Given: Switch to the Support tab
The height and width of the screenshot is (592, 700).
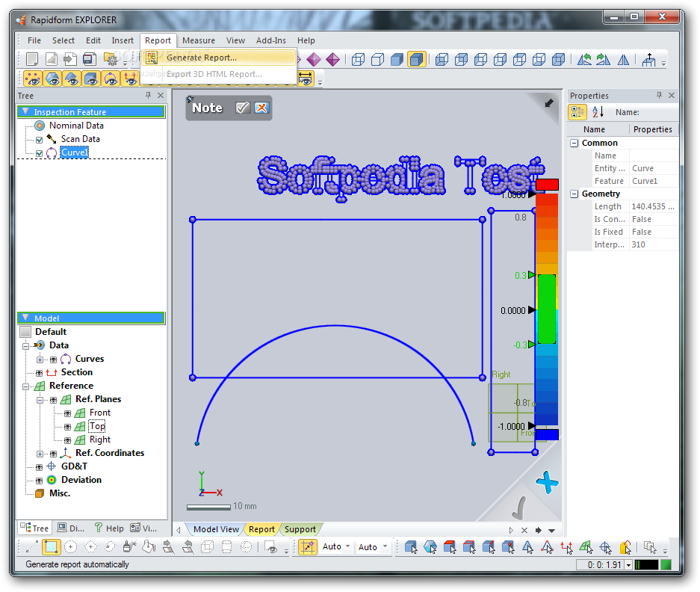Looking at the screenshot, I should [x=300, y=529].
